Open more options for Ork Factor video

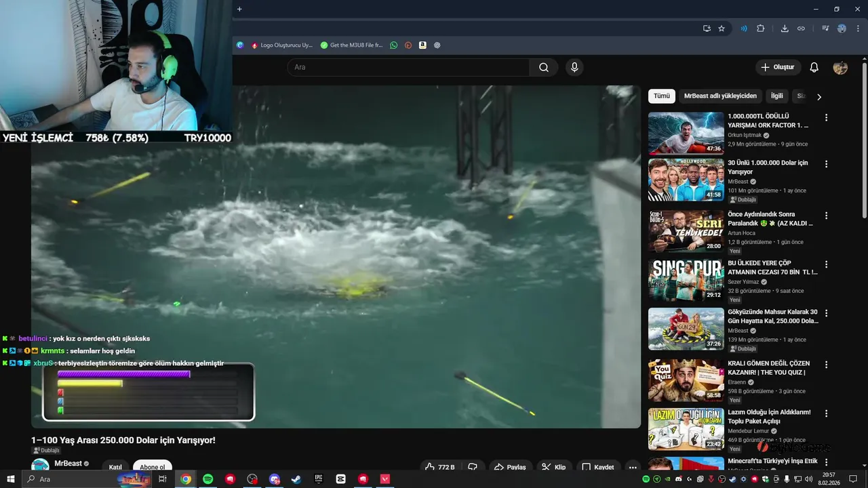(x=826, y=117)
